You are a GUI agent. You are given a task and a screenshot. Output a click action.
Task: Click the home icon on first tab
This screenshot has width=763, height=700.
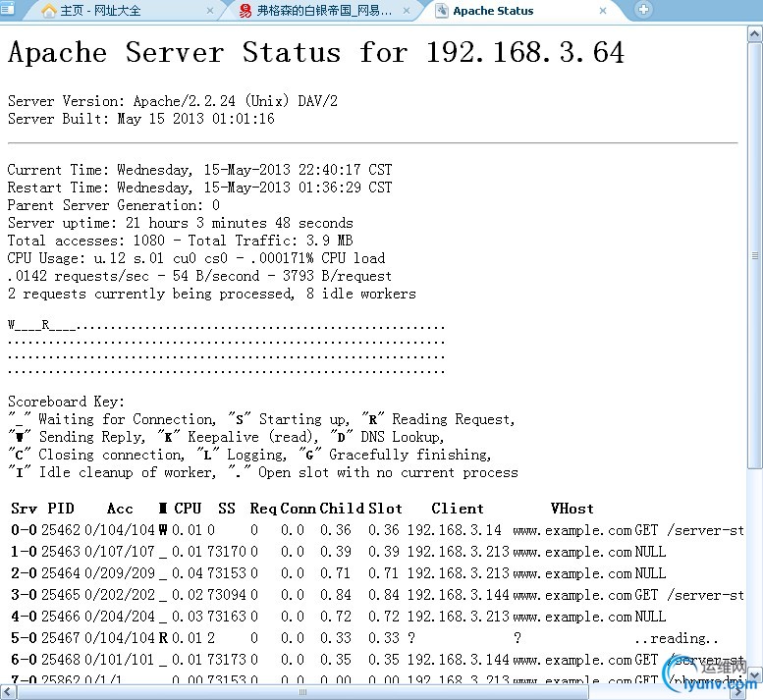(49, 10)
